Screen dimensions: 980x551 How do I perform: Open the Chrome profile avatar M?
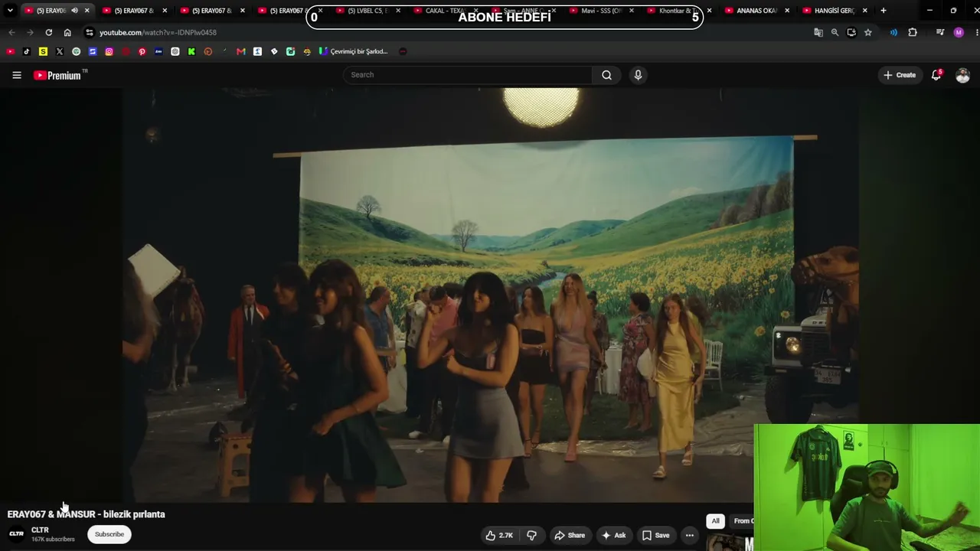click(x=959, y=32)
